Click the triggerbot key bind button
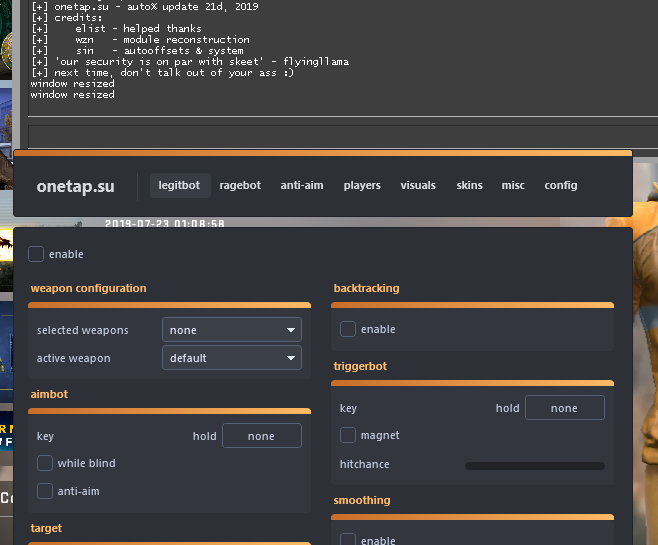This screenshot has width=658, height=545. pos(564,408)
